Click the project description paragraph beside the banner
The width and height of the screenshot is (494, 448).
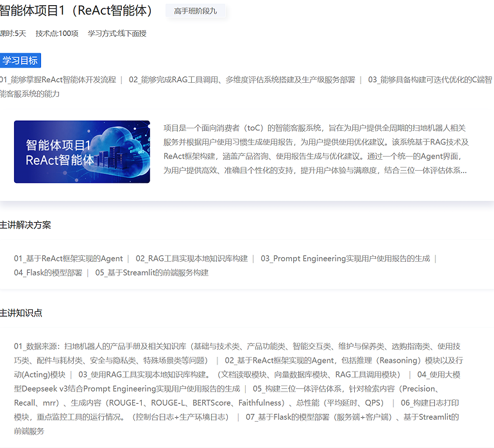point(316,149)
